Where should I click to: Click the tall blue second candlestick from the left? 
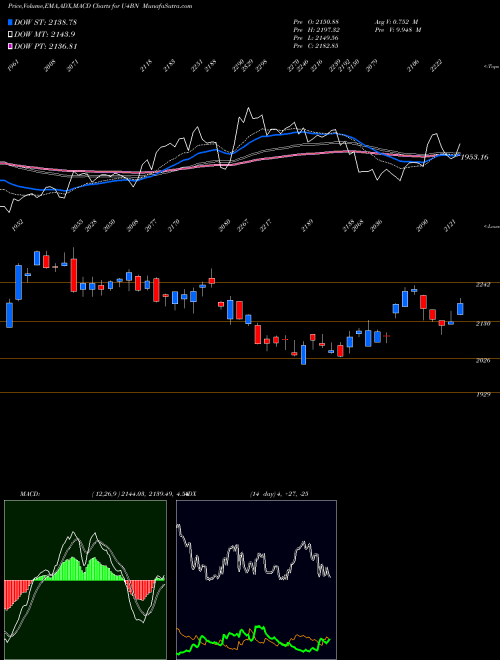point(19,282)
